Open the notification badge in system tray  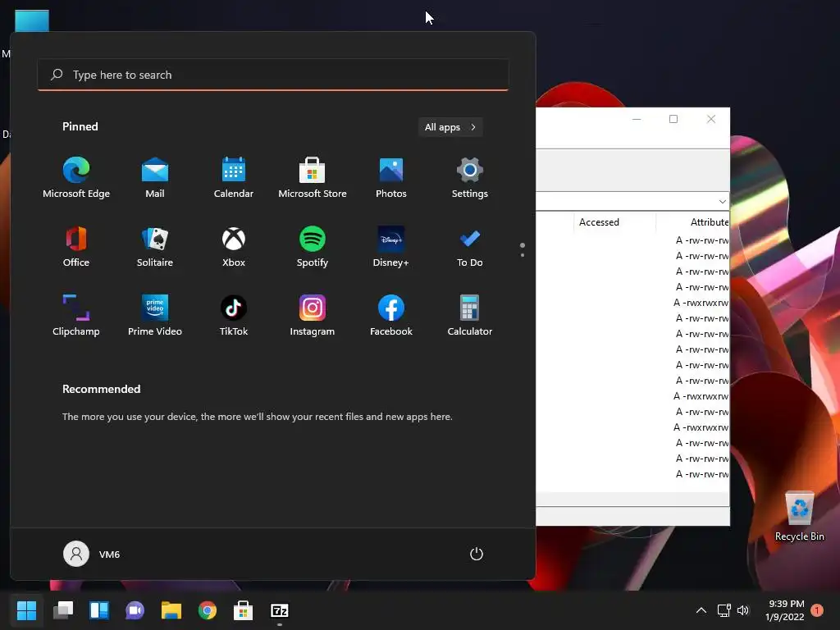817,610
